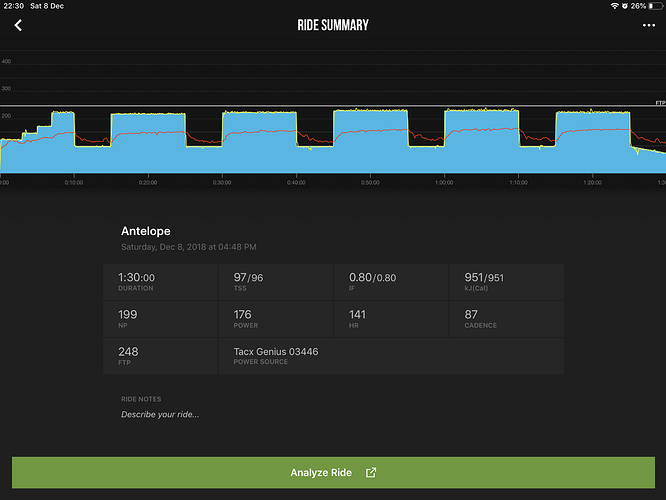
Task: Select the IF 0.80 stat tile
Action: [x=391, y=282]
